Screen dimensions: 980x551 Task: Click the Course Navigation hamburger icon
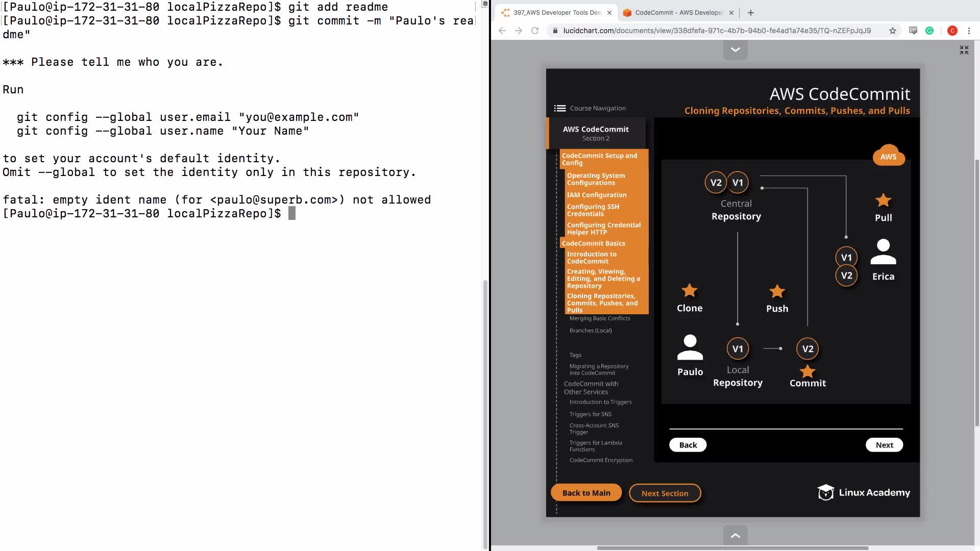[x=559, y=108]
